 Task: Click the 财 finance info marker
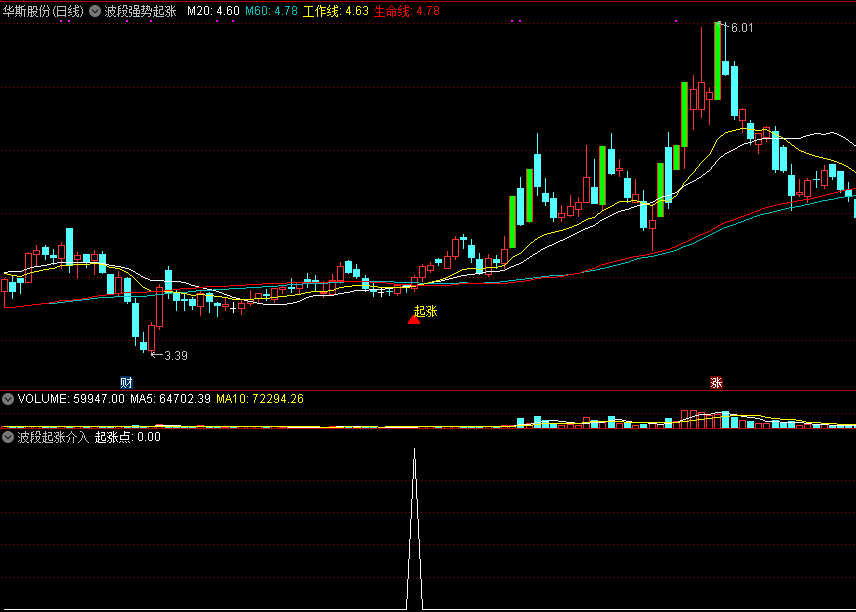[126, 382]
